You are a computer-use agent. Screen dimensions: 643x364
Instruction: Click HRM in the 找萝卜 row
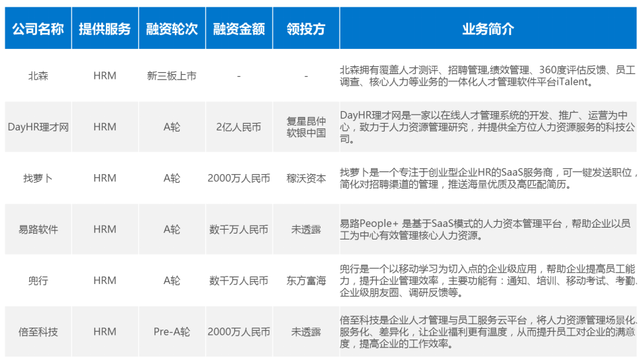click(105, 178)
